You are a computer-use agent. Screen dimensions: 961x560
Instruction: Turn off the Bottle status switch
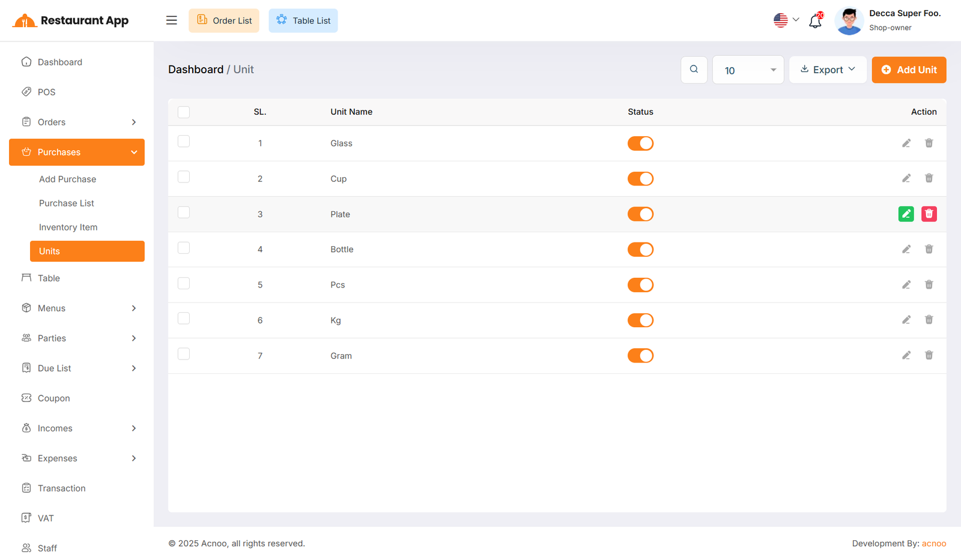point(640,250)
